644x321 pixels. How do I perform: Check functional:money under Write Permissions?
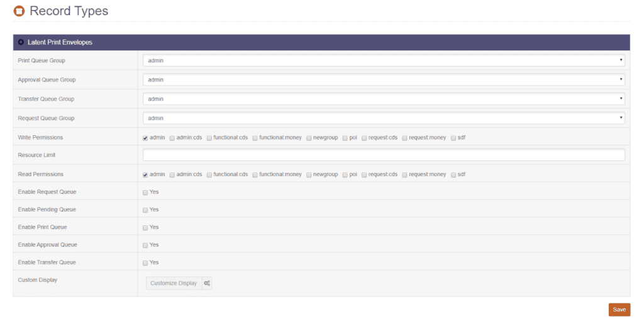tap(255, 138)
